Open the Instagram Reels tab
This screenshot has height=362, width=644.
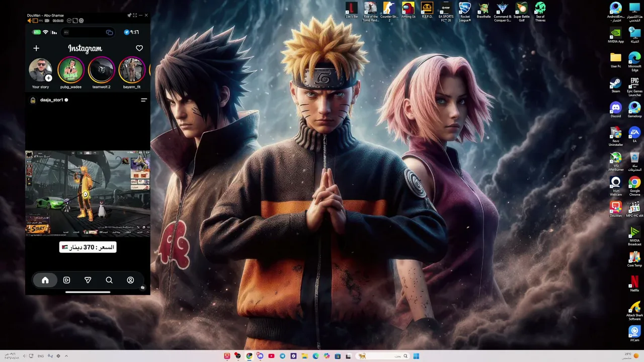click(x=66, y=280)
